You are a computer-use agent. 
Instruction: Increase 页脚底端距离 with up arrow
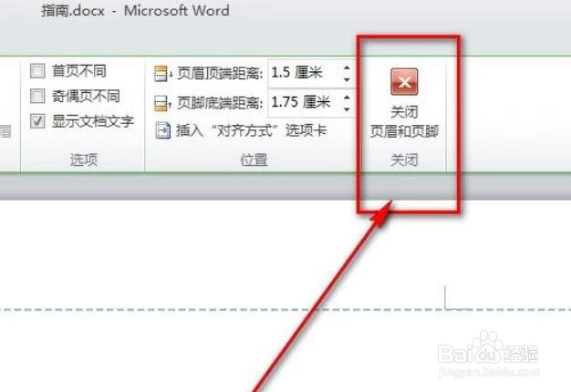347,98
